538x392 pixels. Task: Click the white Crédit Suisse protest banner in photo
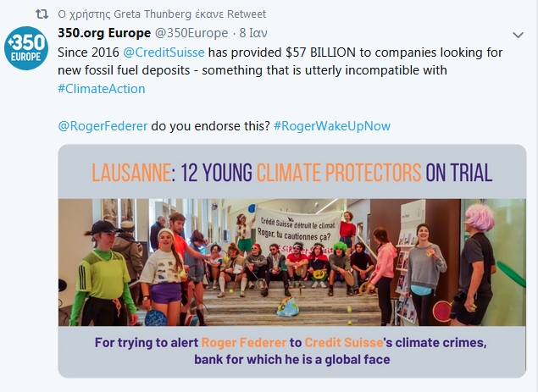tap(297, 231)
